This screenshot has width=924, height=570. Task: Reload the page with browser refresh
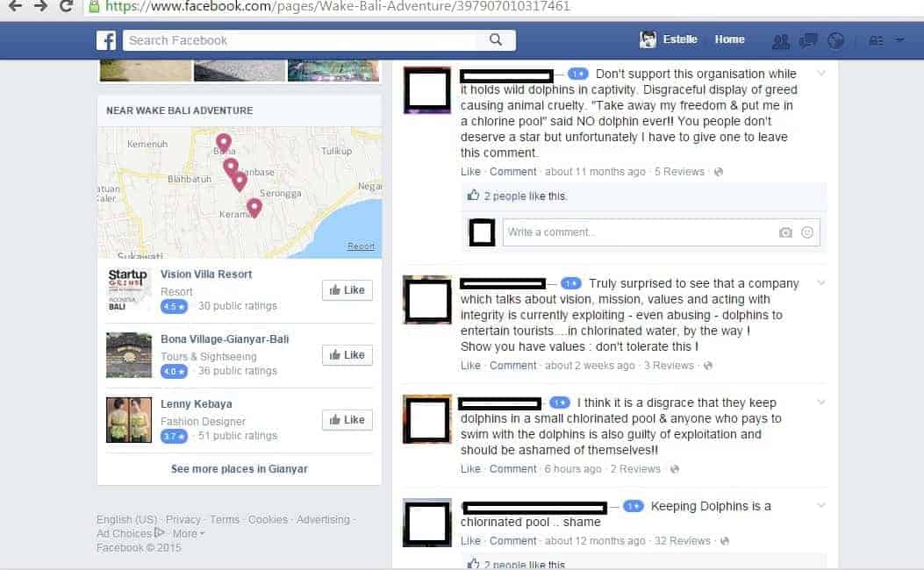click(66, 6)
